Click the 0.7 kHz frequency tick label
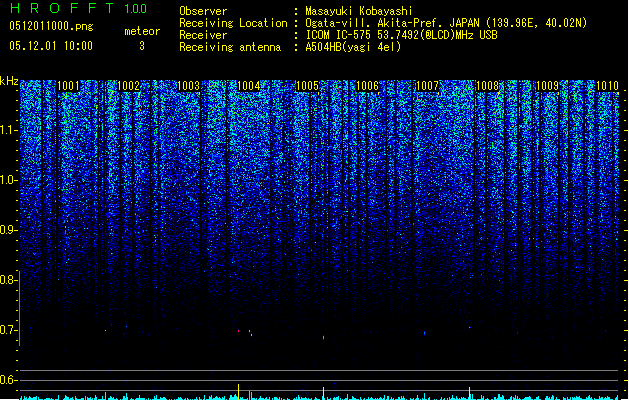 (9, 330)
